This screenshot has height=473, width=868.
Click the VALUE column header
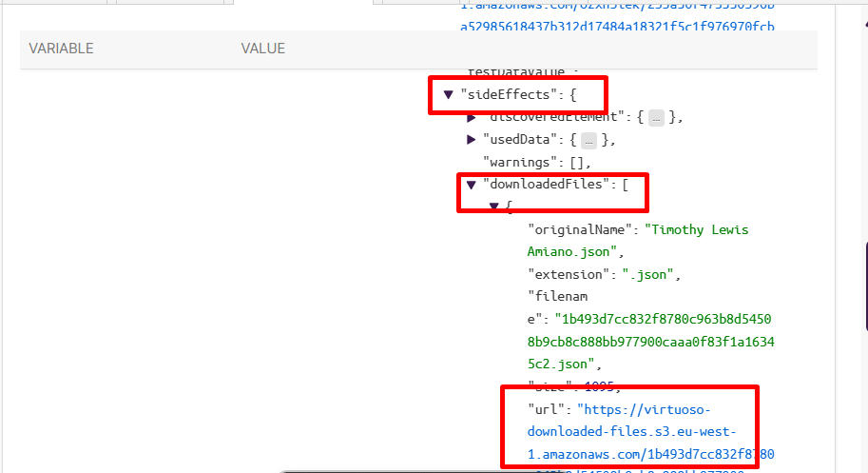tap(262, 49)
